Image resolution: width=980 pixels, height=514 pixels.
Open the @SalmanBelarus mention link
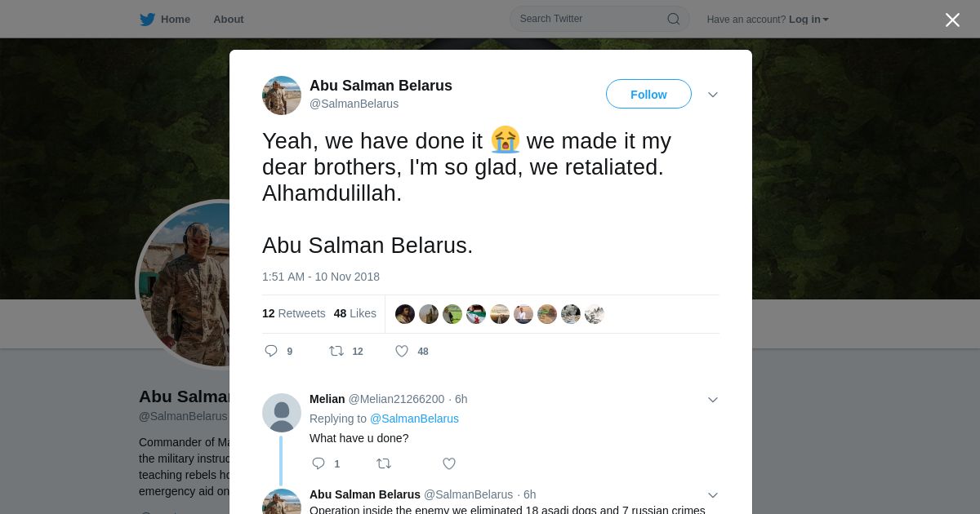click(x=414, y=419)
